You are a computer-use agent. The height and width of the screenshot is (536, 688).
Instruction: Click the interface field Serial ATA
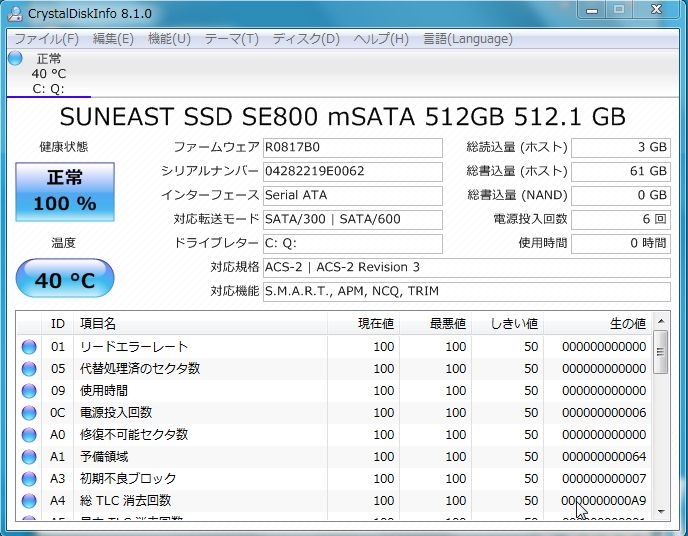[352, 196]
